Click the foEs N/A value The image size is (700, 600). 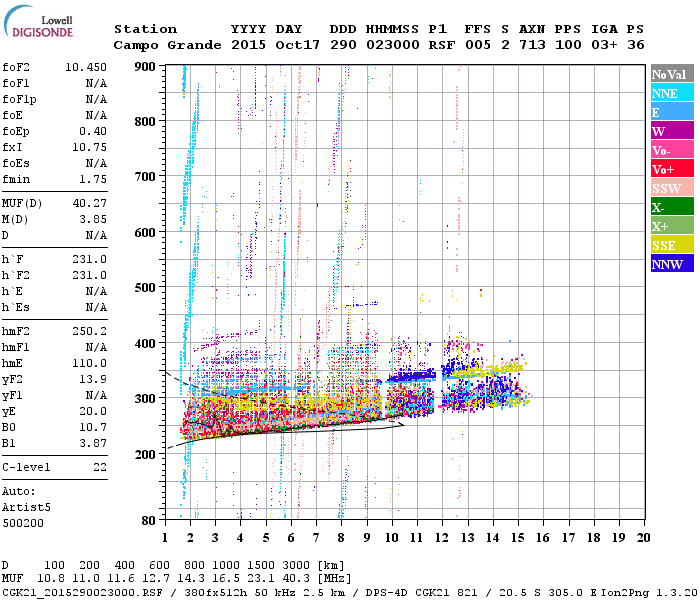pyautogui.click(x=96, y=163)
